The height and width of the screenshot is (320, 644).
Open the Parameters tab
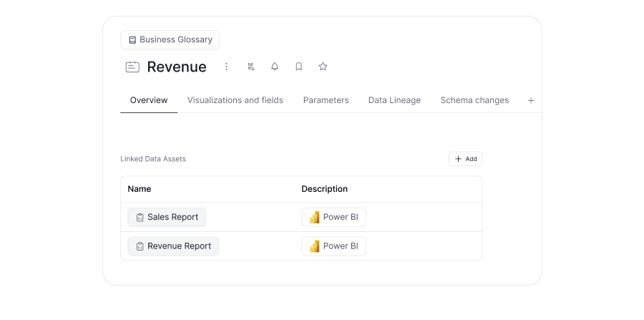[x=326, y=100]
